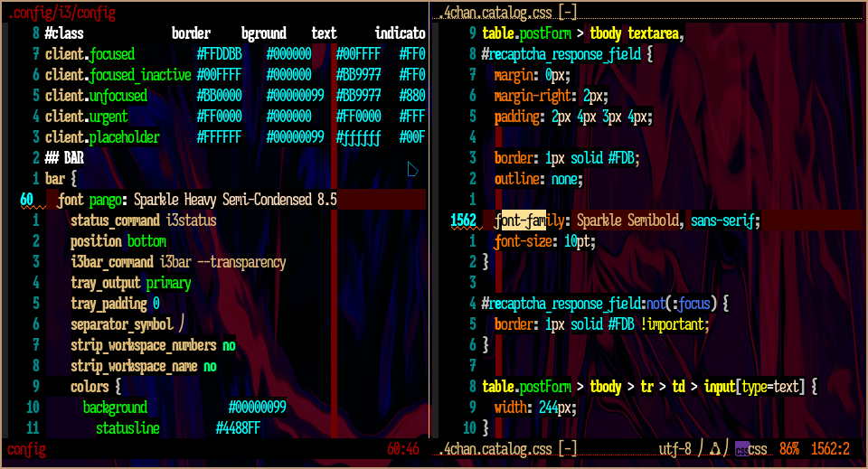
Task: Click the 'config' filename in left statusline
Action: pyautogui.click(x=26, y=449)
